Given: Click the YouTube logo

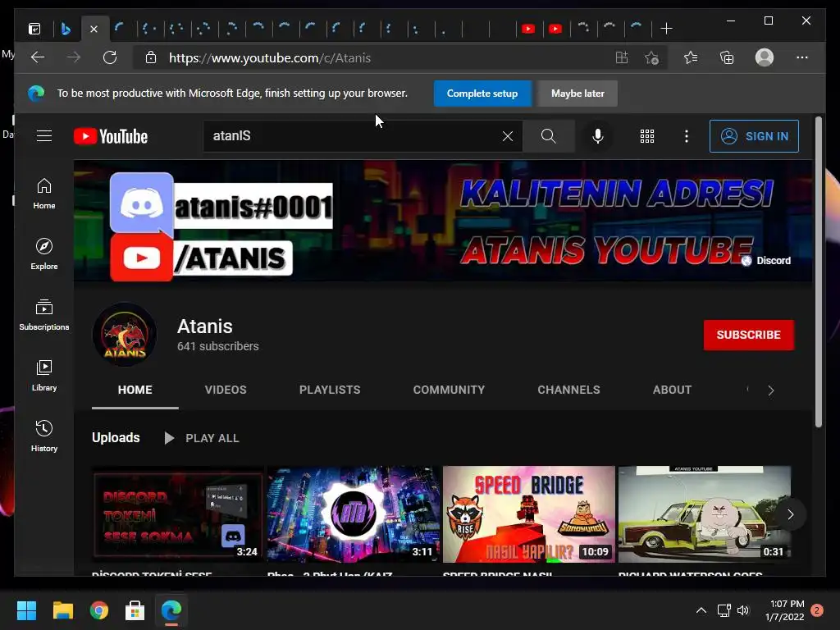Looking at the screenshot, I should point(111,136).
